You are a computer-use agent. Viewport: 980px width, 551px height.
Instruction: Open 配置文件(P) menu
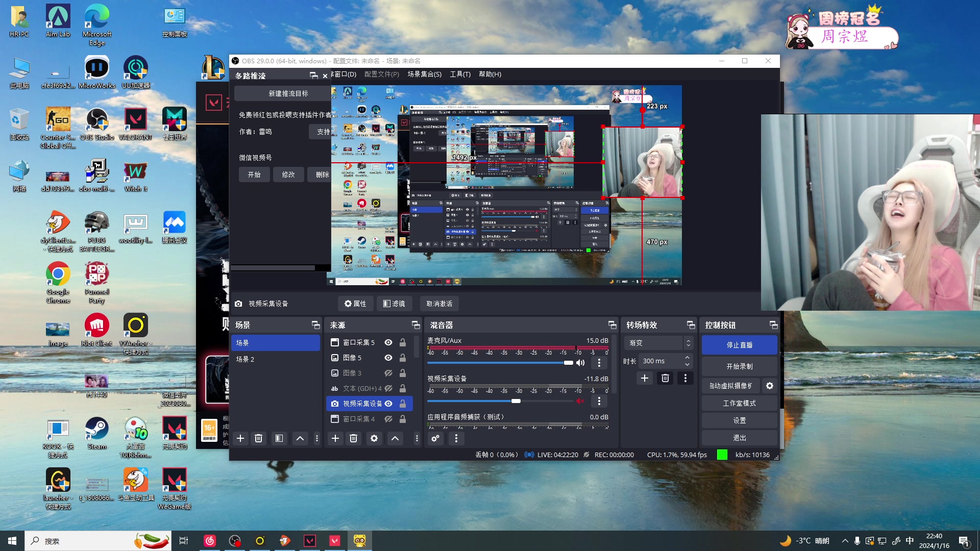(382, 74)
